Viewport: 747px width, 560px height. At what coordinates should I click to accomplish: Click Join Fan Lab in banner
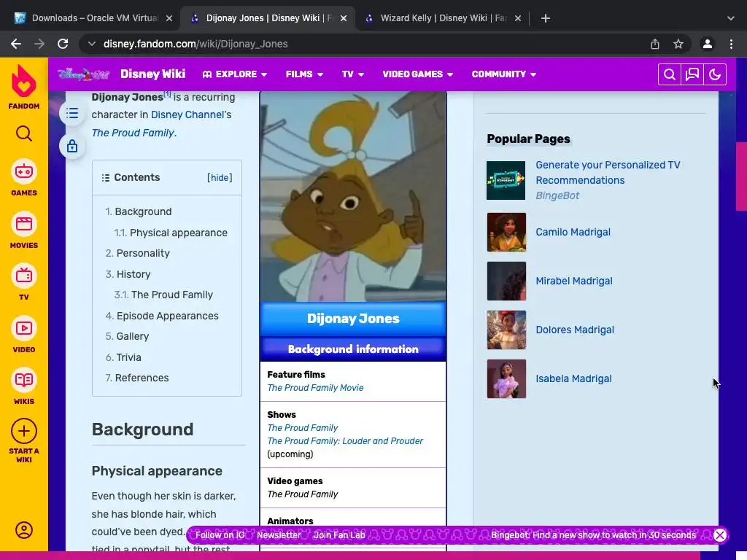tap(338, 535)
